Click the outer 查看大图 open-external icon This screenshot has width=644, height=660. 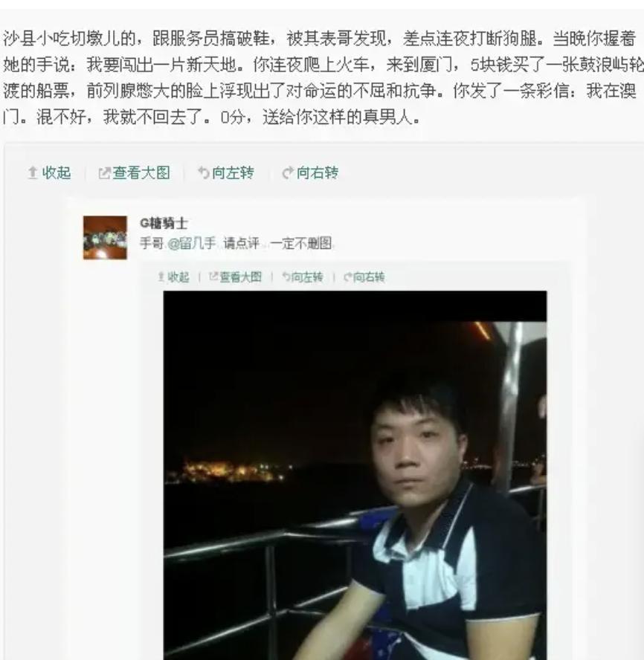[104, 173]
